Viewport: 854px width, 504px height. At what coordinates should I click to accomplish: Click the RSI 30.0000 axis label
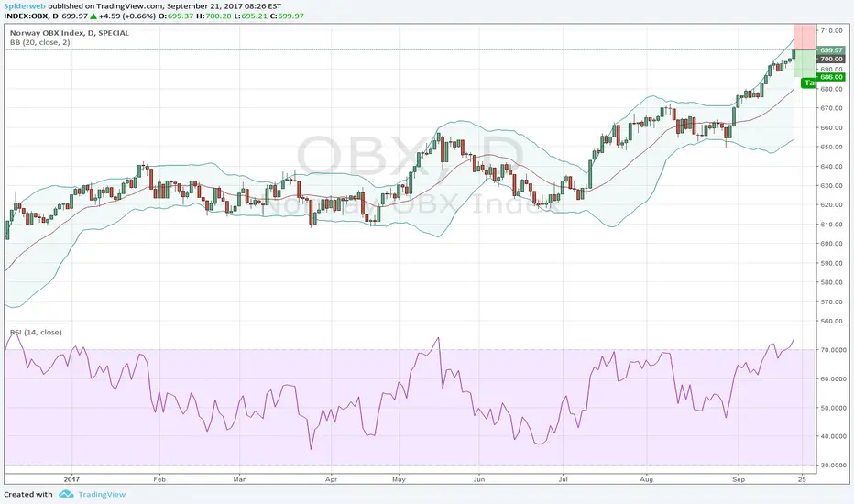tap(833, 465)
